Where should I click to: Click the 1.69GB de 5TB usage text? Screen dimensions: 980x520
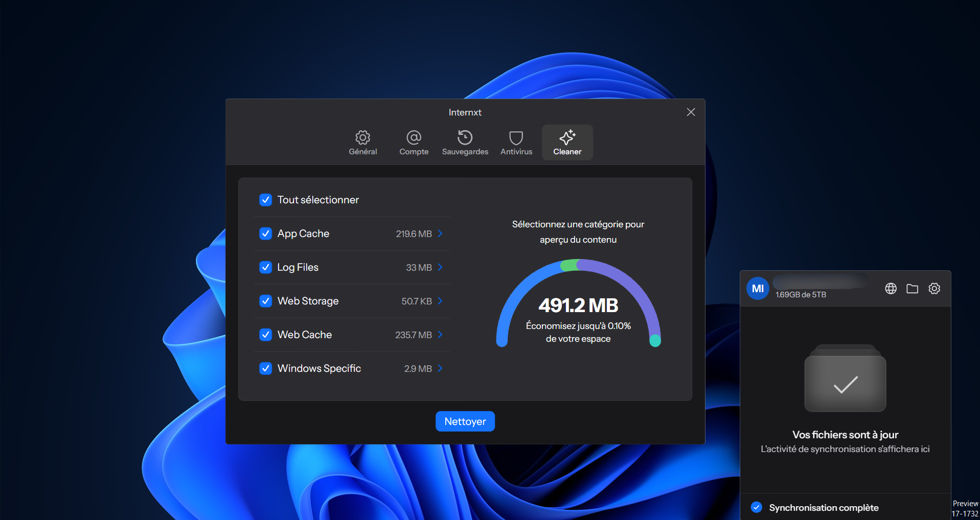pyautogui.click(x=801, y=295)
